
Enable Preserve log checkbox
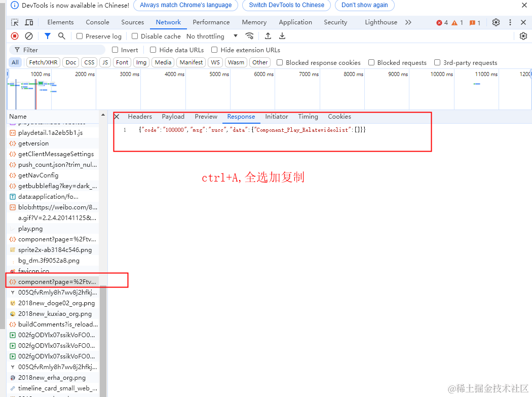click(80, 36)
